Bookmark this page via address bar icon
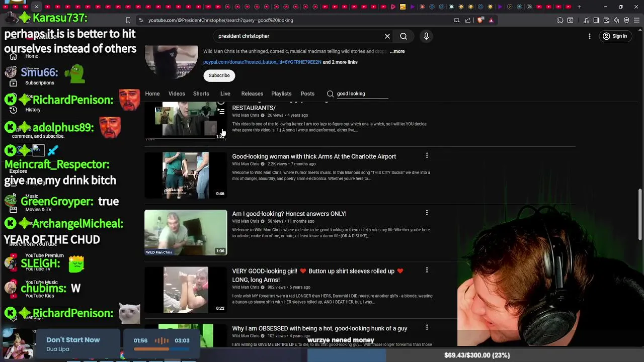Viewport: 644px width, 362px height. [x=128, y=20]
